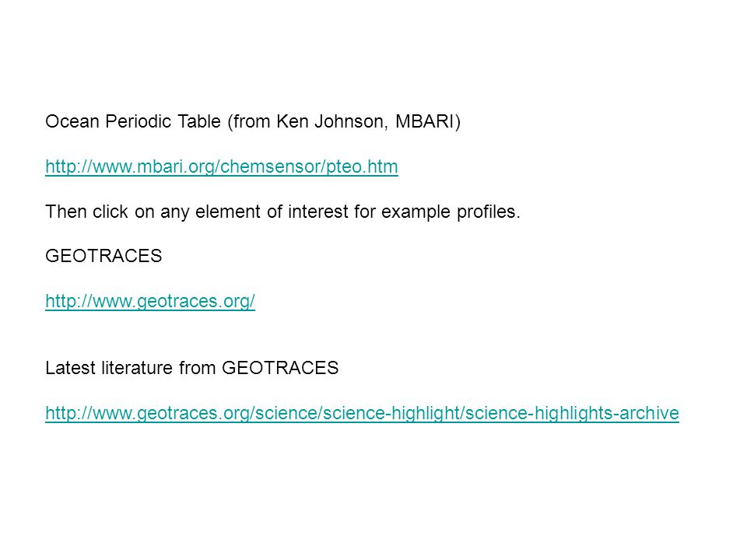Open the short http://www.geotraces.org/ link
747x560 pixels.
pos(150,302)
